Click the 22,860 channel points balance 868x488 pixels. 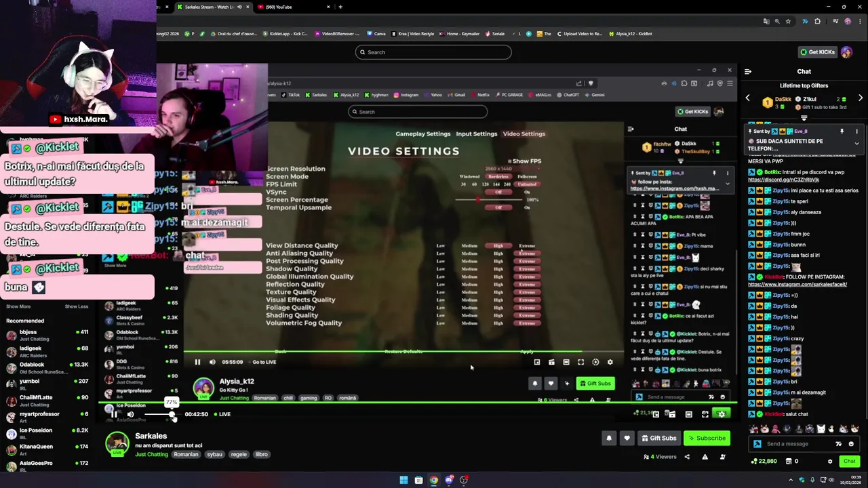point(764,462)
